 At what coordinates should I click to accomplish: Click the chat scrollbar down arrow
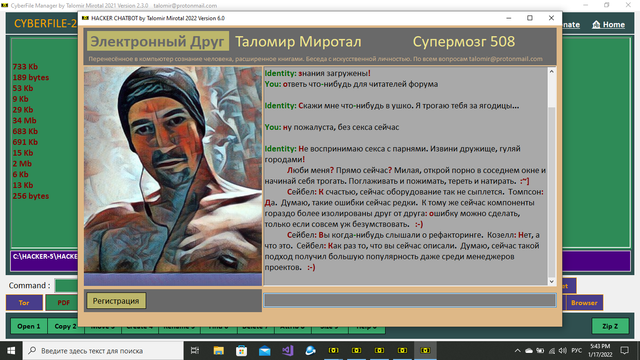(551, 281)
